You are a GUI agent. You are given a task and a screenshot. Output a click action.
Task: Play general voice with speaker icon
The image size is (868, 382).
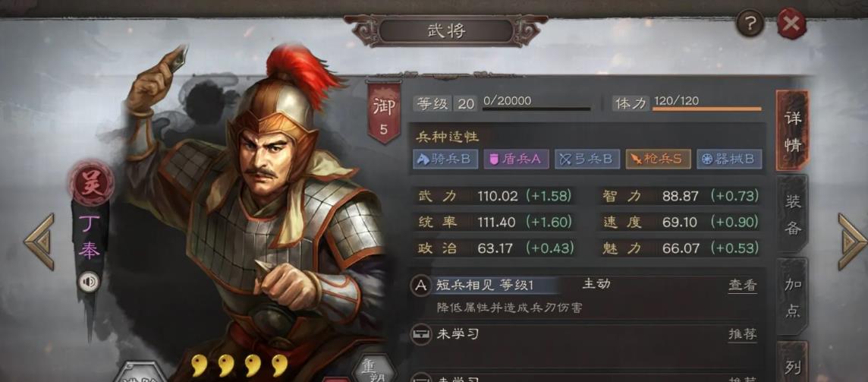[89, 283]
